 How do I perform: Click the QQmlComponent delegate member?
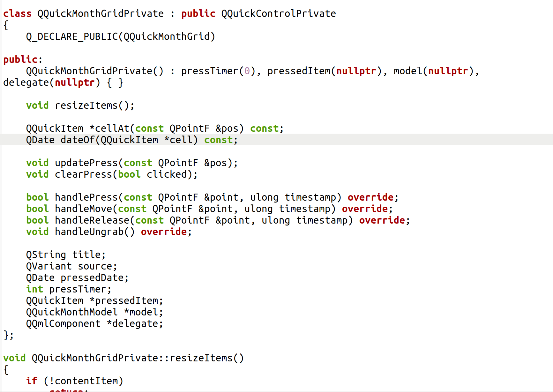pos(95,323)
